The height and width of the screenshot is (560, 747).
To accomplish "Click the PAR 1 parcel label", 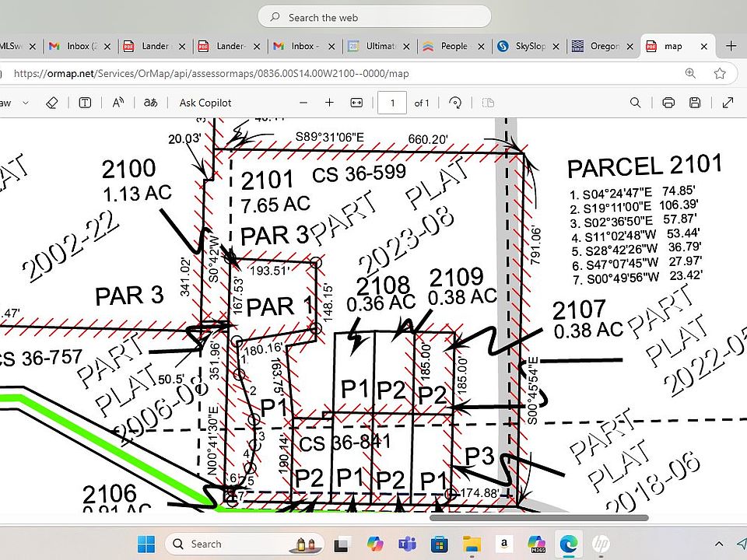I will pos(279,306).
